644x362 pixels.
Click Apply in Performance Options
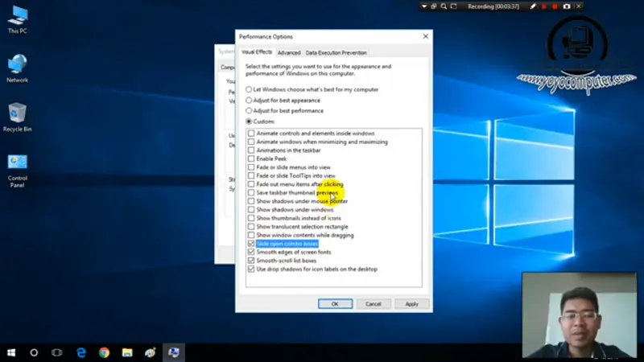tap(411, 304)
